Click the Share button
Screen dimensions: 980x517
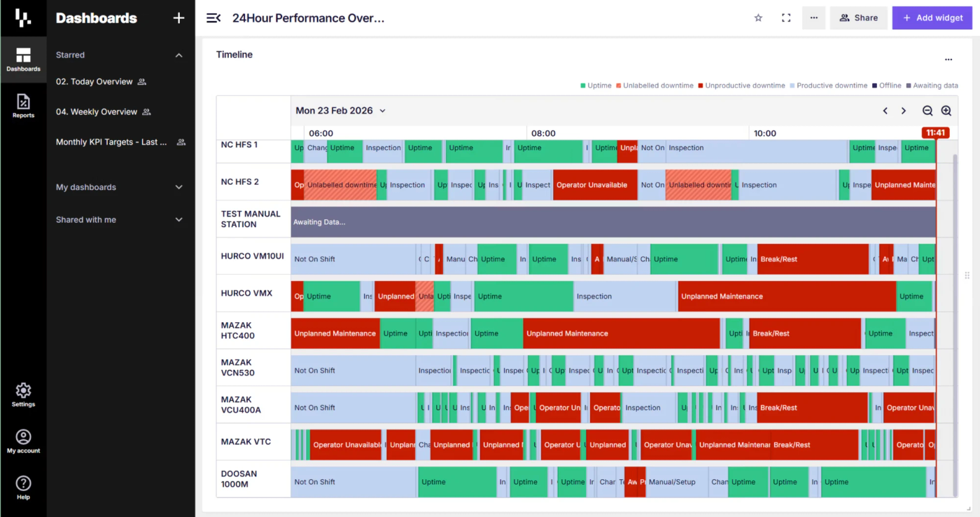point(859,18)
